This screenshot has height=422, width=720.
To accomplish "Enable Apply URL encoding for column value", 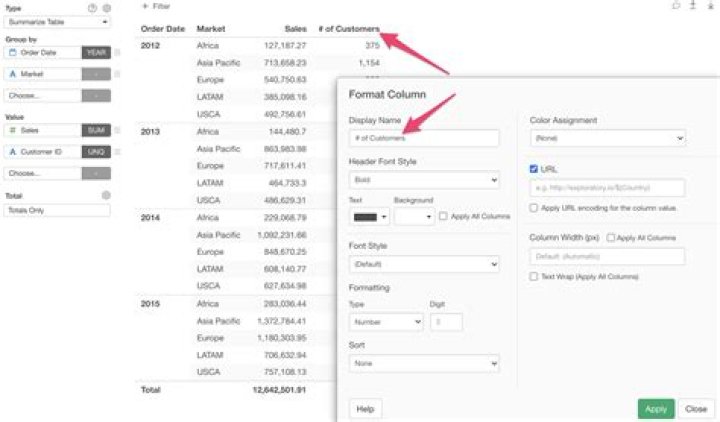I will 534,207.
